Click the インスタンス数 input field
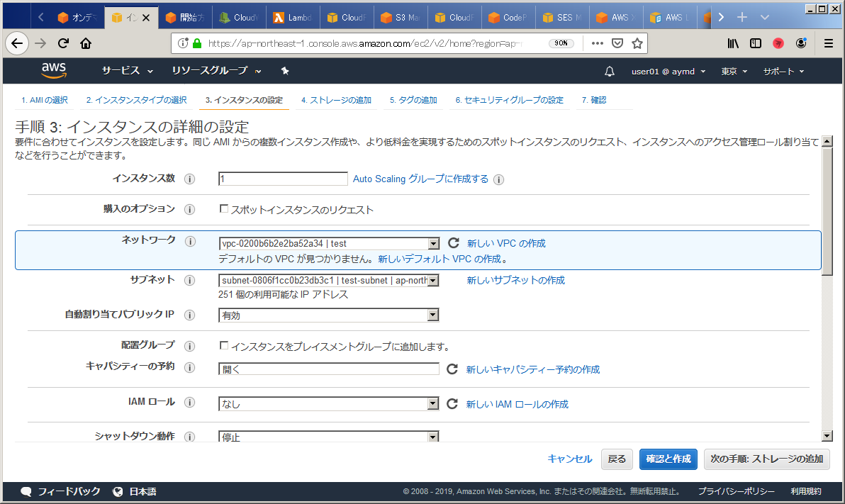The width and height of the screenshot is (845, 504). (x=283, y=179)
